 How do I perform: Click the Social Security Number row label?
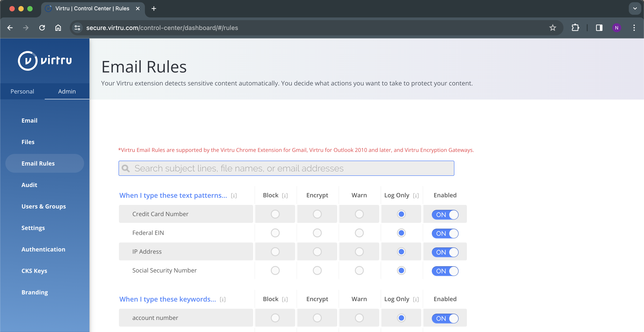(x=165, y=270)
